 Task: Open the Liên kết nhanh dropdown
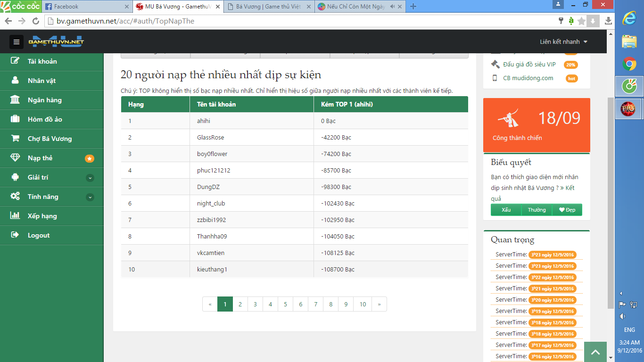[x=563, y=42]
